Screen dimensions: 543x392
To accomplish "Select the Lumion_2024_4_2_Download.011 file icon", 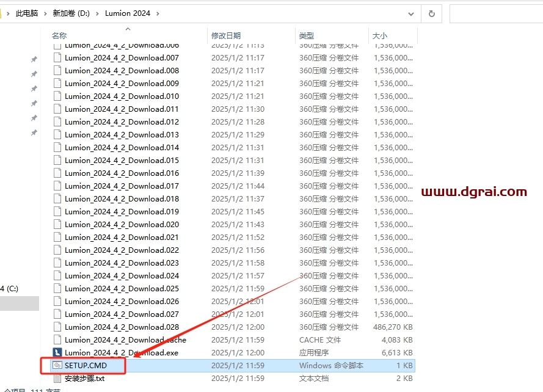I will [57, 109].
